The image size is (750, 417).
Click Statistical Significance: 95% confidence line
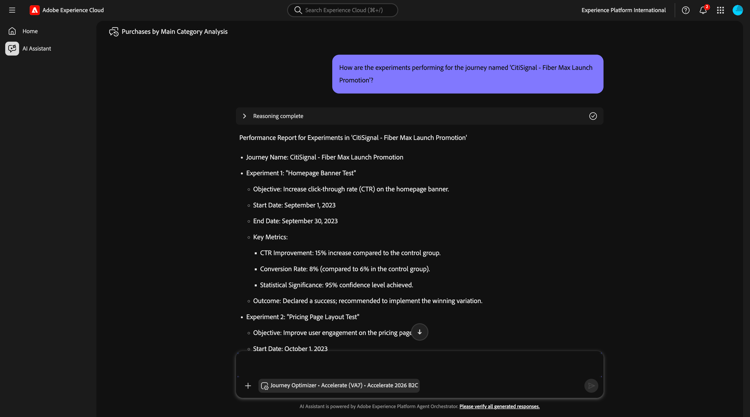pyautogui.click(x=336, y=285)
